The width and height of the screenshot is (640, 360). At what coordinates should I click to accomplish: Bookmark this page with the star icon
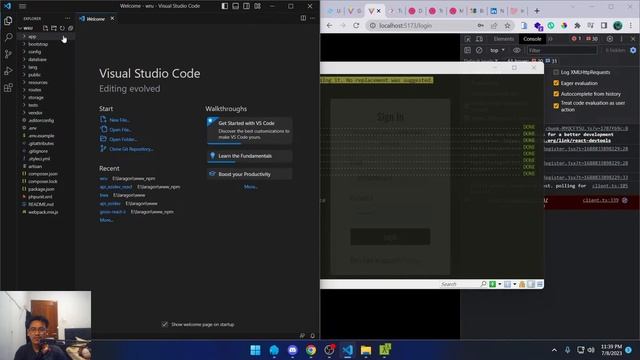point(507,25)
